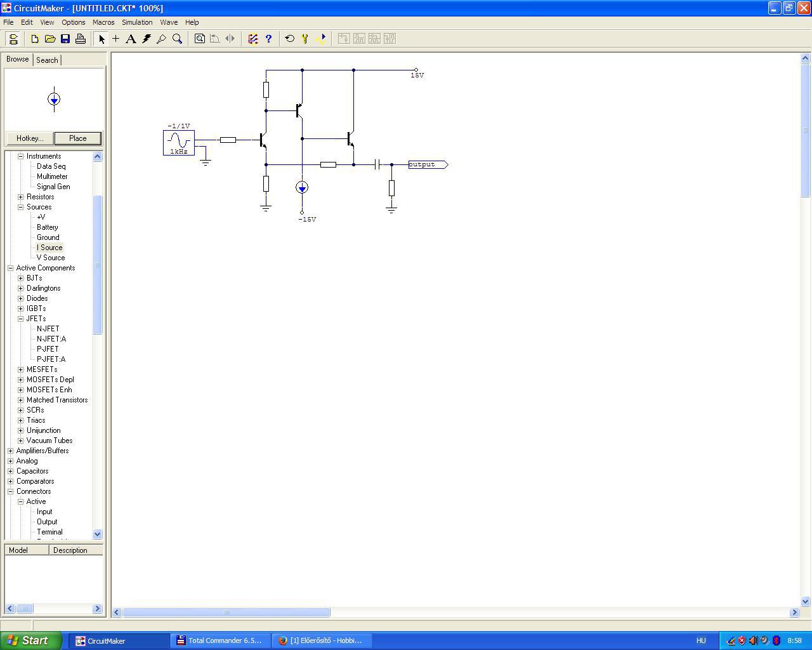Switch to Total Commander in taskbar
The width and height of the screenshot is (812, 650).
click(219, 640)
